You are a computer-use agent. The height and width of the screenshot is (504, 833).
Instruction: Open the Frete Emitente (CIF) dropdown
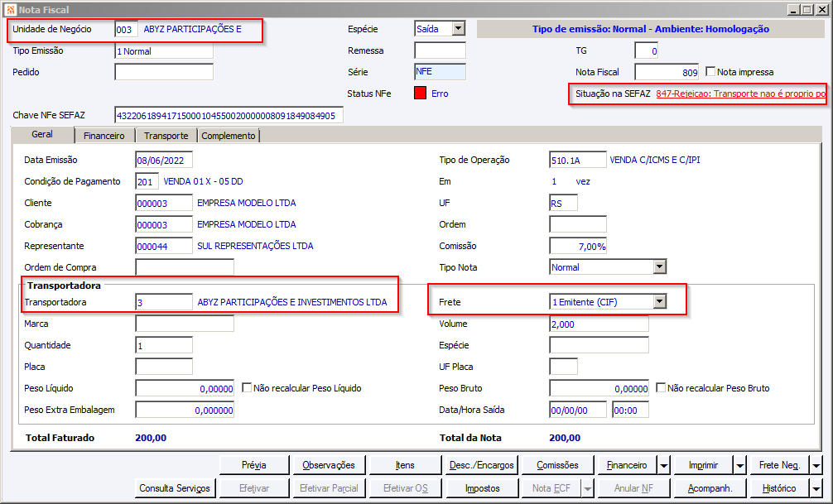click(x=659, y=302)
